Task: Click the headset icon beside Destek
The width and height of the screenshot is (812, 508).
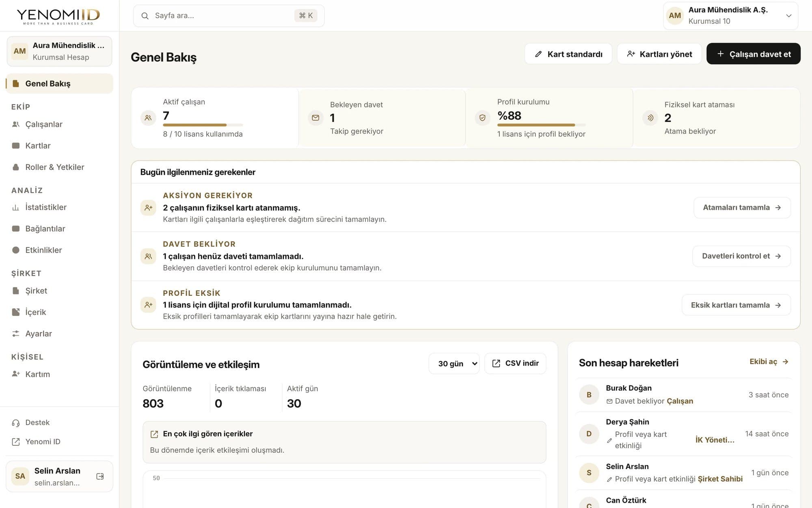Action: coord(16,423)
